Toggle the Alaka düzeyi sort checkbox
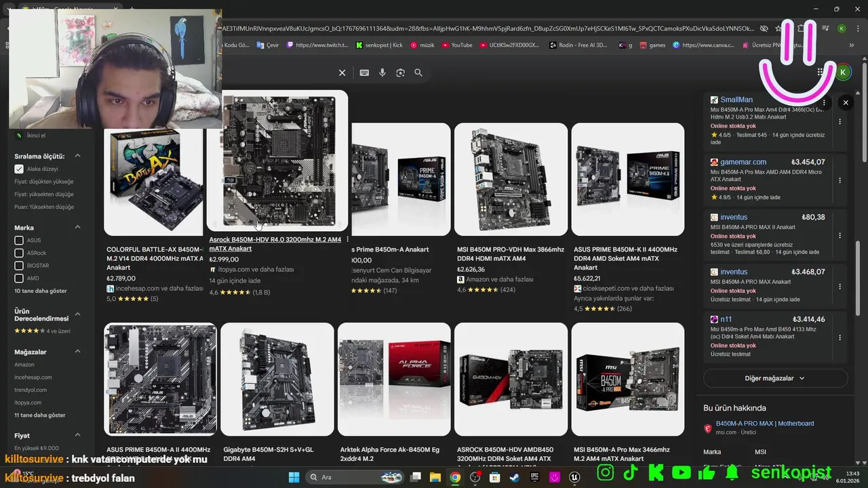The image size is (868, 488). 19,169
